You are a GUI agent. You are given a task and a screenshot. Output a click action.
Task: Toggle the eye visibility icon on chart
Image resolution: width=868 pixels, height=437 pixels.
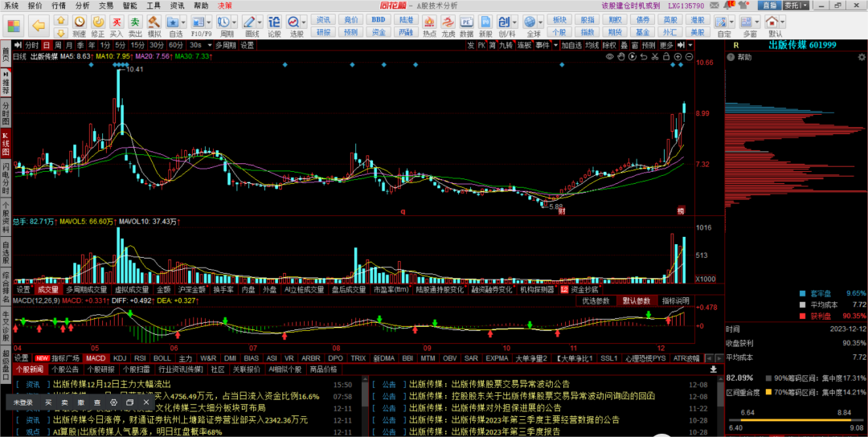click(609, 56)
